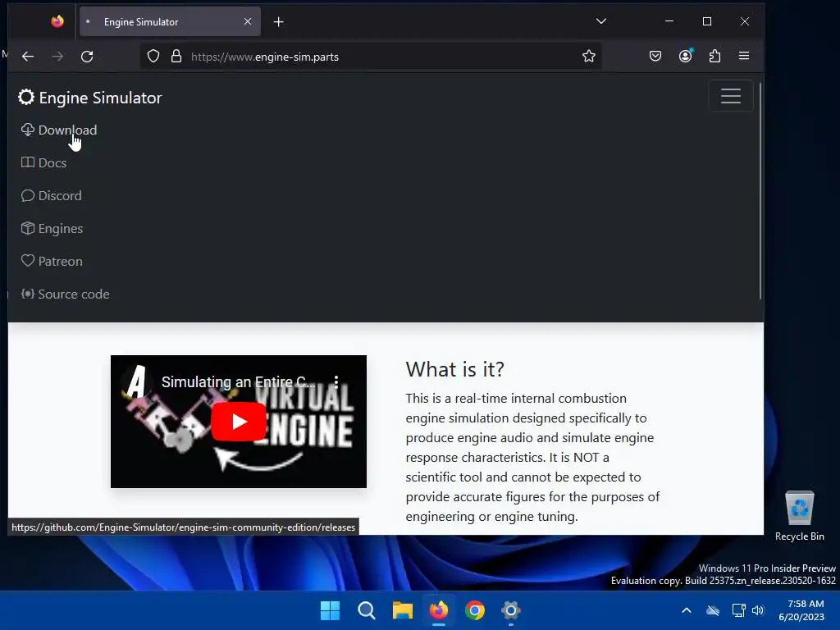Open a new browser tab
Viewport: 840px width, 630px height.
(x=279, y=22)
